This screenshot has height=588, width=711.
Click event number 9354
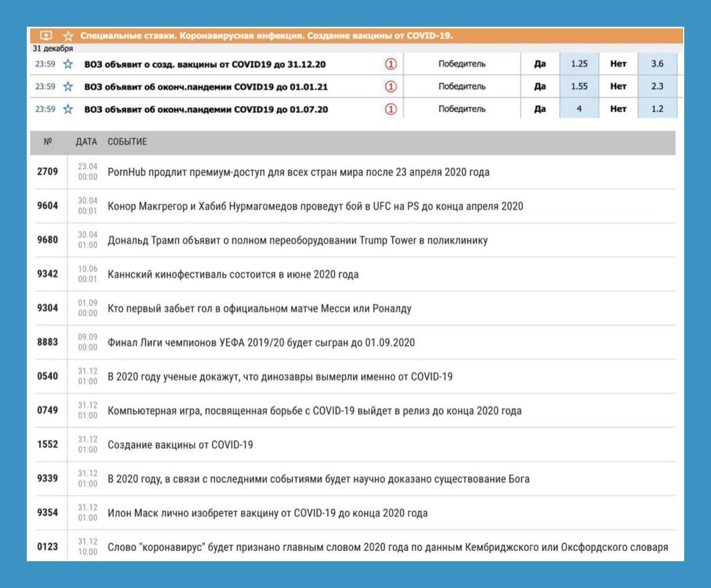[48, 512]
